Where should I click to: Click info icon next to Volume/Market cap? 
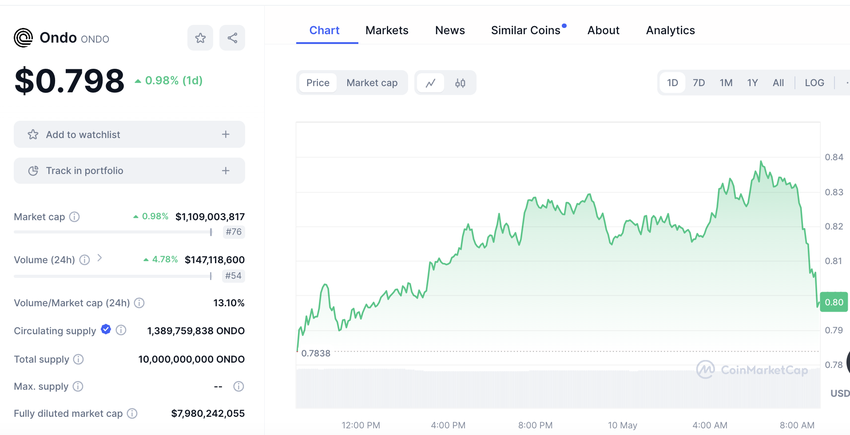139,303
